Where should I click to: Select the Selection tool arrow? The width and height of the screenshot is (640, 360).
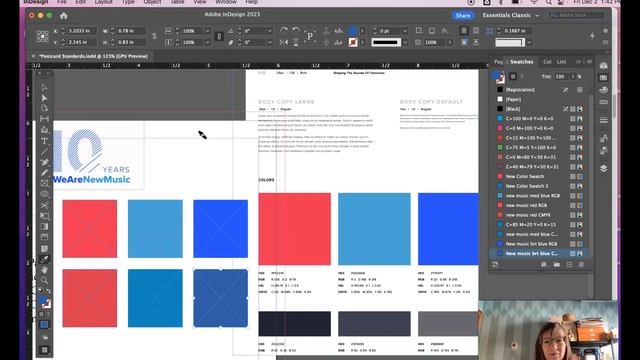tap(44, 87)
